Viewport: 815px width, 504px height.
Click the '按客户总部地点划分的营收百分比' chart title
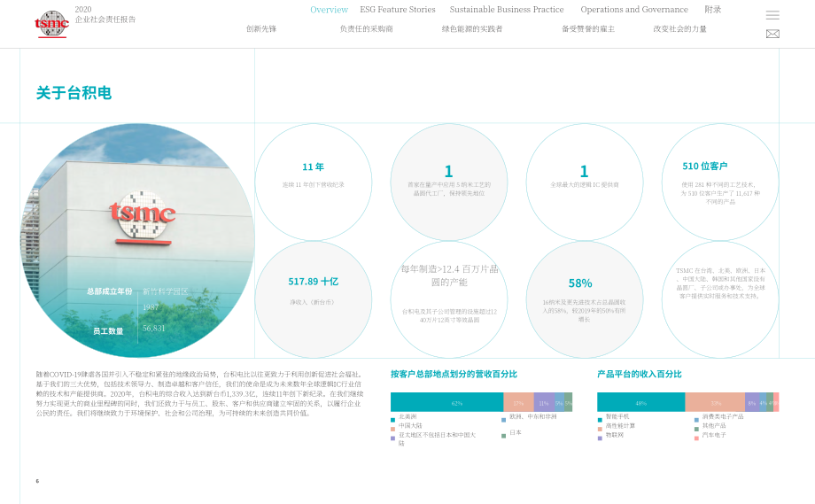(x=454, y=374)
